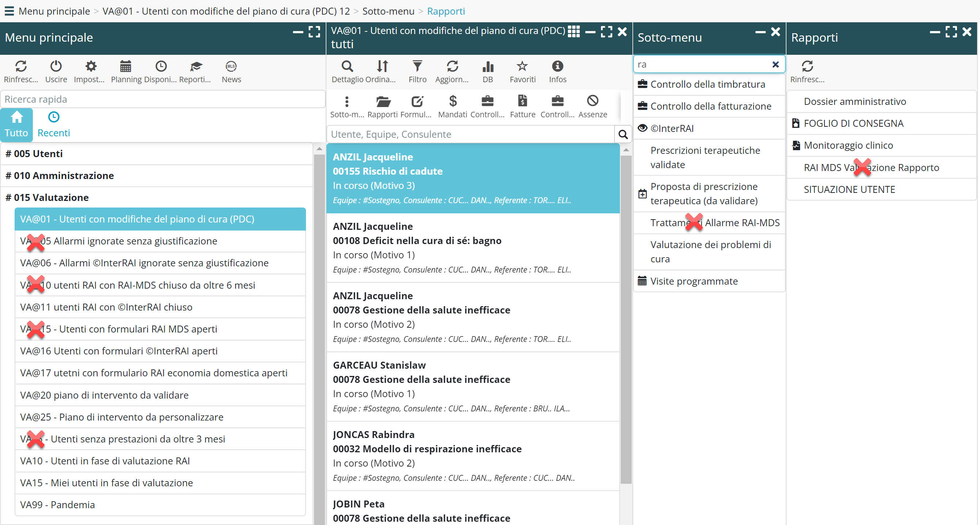Click Sotto-menu in the breadcrumb
Viewport: 980px width, 525px height.
[388, 11]
